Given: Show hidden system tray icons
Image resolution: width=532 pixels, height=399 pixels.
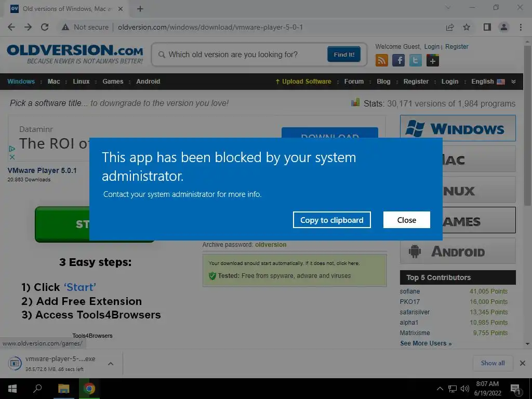Looking at the screenshot, I should click(440, 389).
